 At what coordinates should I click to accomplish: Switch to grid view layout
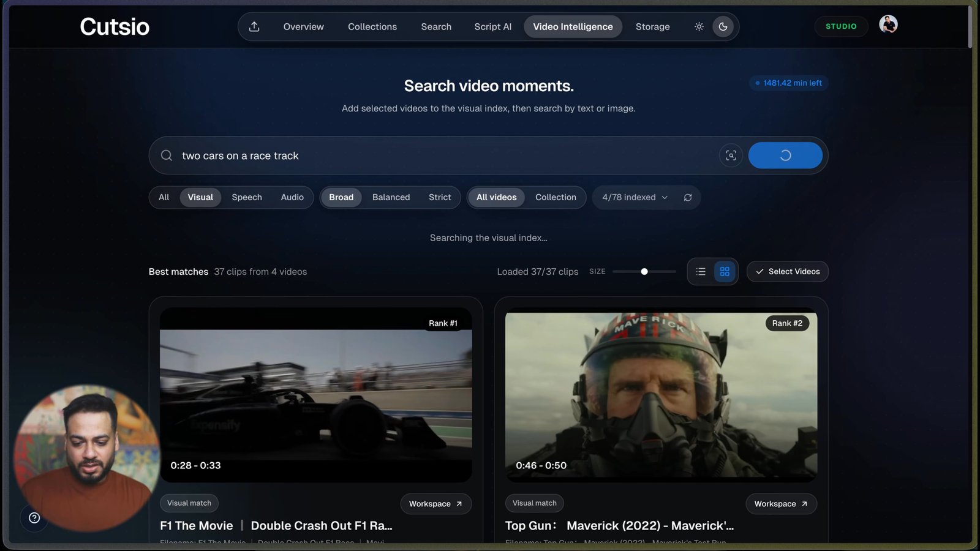[x=725, y=271]
